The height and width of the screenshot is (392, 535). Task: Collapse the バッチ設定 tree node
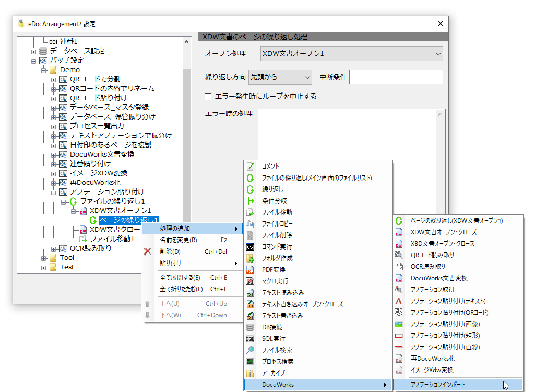click(33, 62)
